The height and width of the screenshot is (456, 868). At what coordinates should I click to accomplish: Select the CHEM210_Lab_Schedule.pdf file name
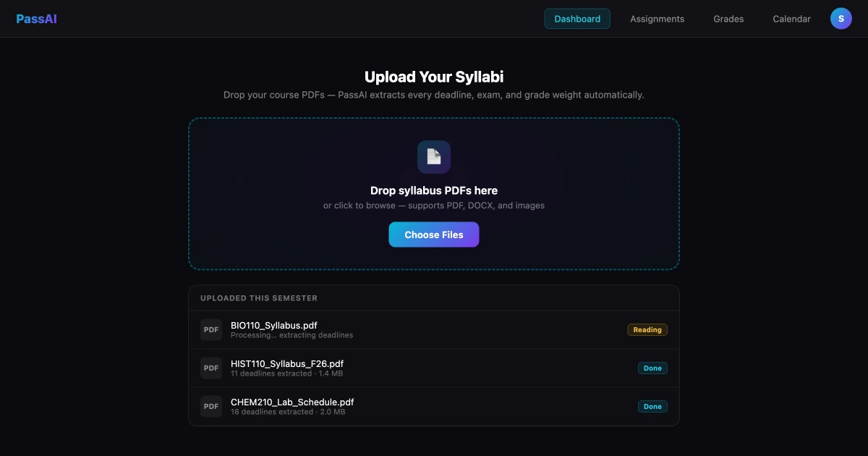(292, 402)
